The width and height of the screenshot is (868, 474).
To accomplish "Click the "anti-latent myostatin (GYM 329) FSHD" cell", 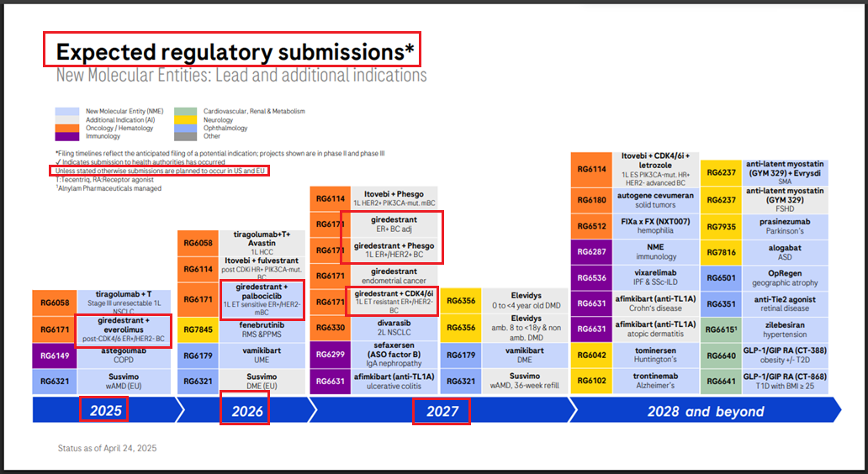I will (785, 200).
